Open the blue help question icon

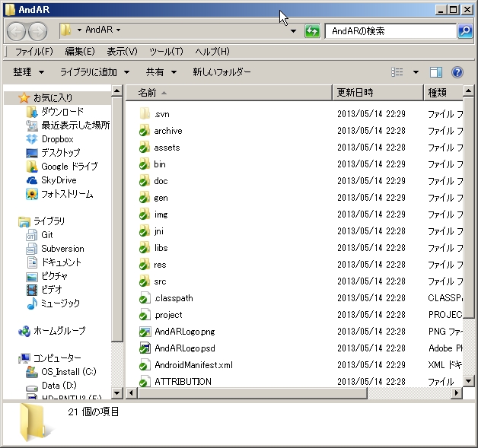tap(457, 72)
